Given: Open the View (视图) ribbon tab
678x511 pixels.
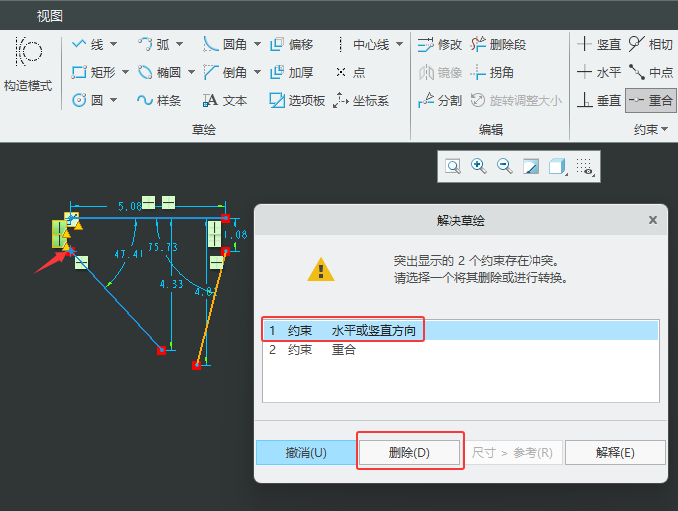Looking at the screenshot, I should 49,16.
